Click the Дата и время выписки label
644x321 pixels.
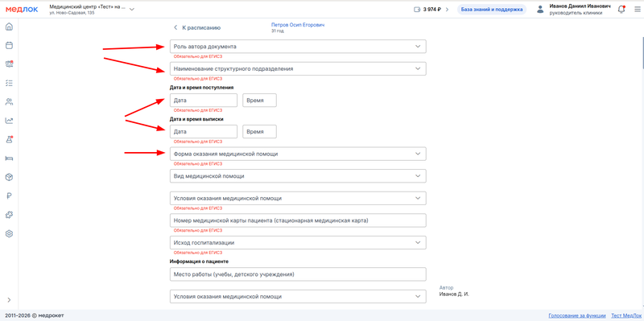tap(196, 119)
